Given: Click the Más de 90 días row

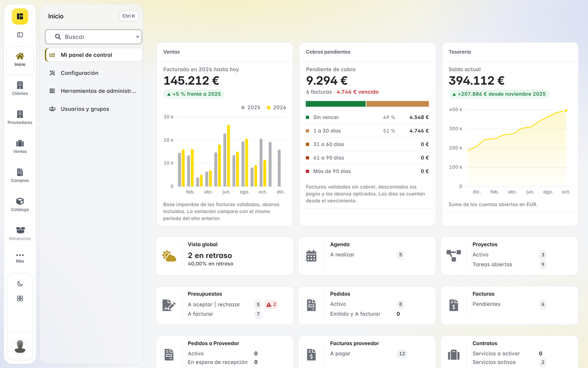Looking at the screenshot, I should 367,171.
